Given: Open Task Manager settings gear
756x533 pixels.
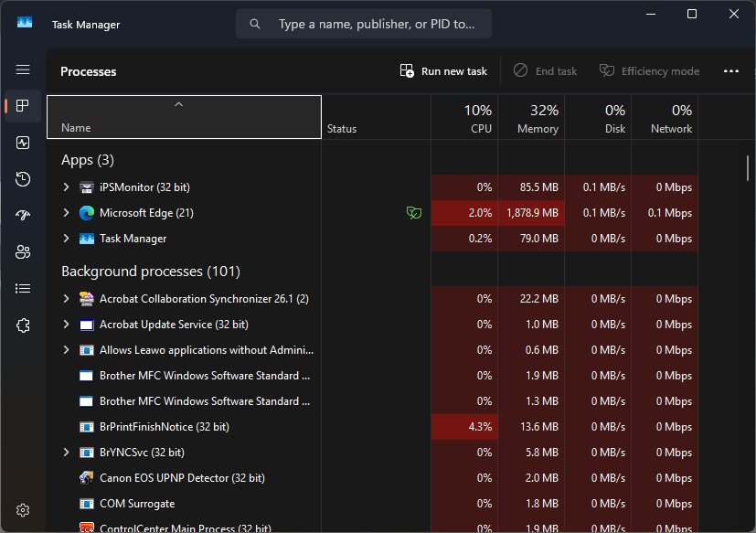Looking at the screenshot, I should pos(23,510).
